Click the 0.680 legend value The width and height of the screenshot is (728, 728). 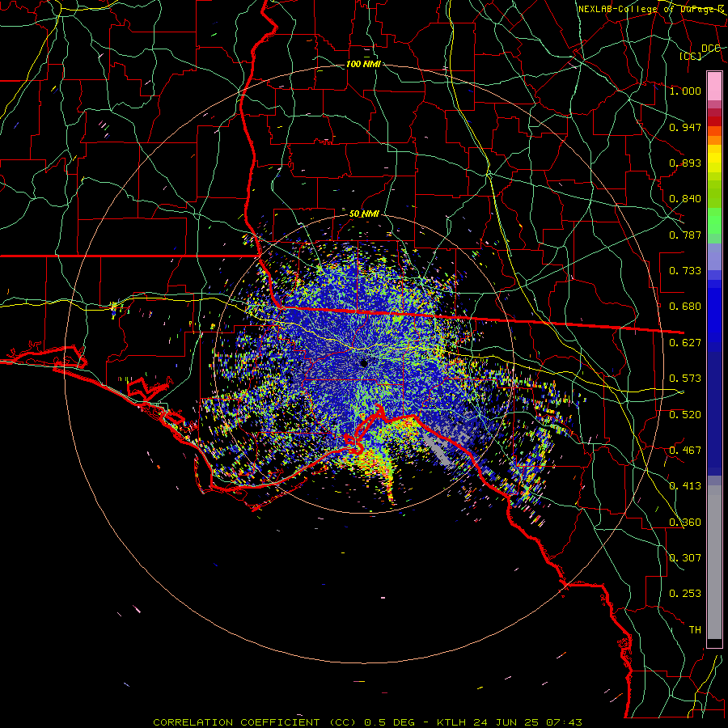tap(685, 307)
